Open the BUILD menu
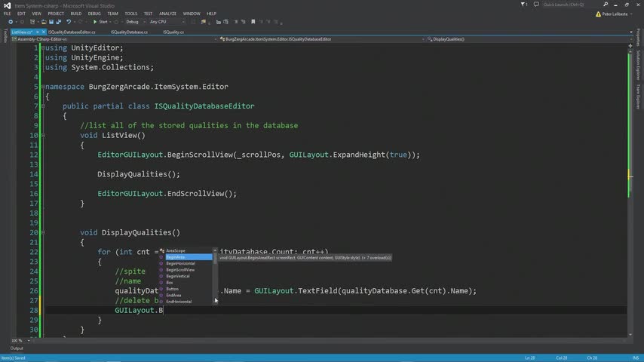Image resolution: width=644 pixels, height=362 pixels. click(x=76, y=14)
